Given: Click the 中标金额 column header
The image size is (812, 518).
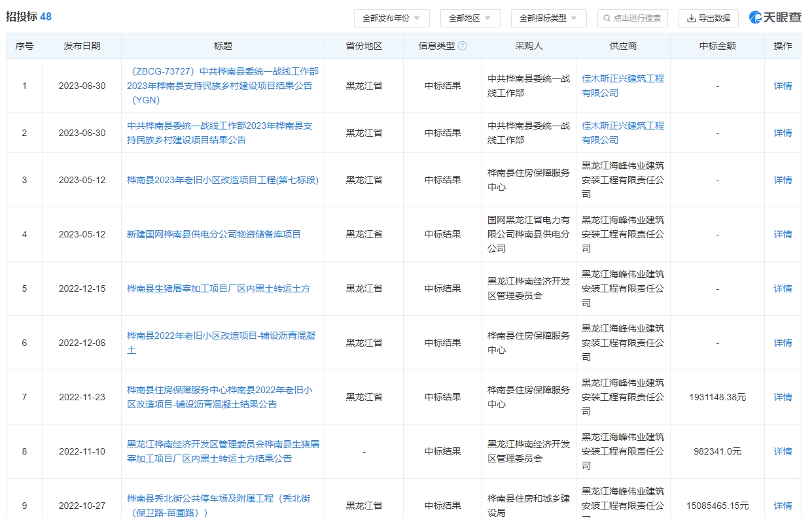Looking at the screenshot, I should point(717,46).
